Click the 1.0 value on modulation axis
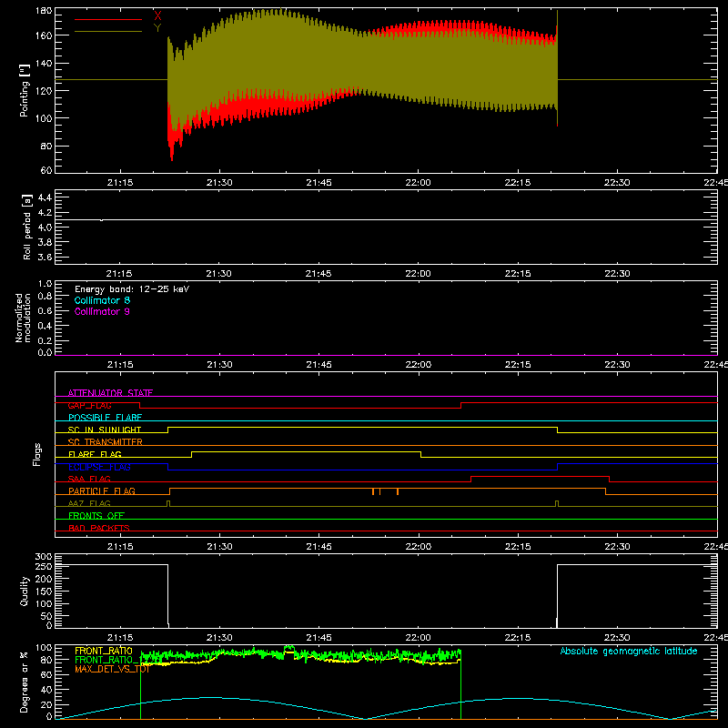This screenshot has width=728, height=728. pos(45,284)
